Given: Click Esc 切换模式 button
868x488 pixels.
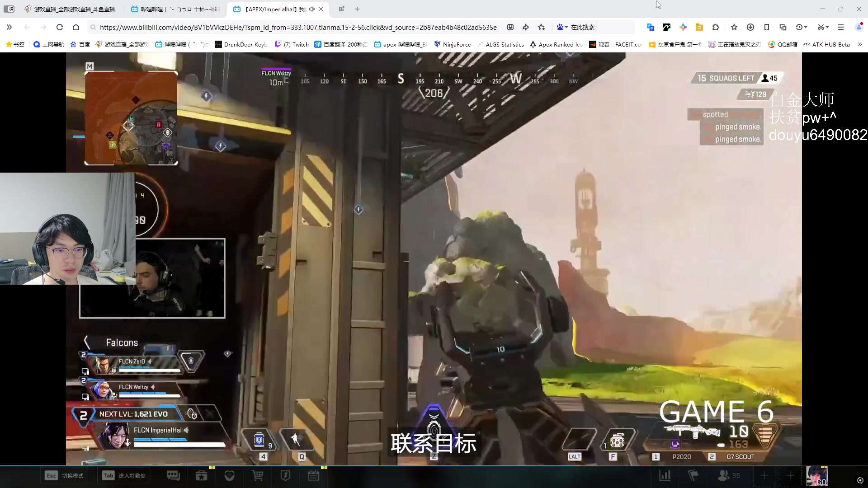Looking at the screenshot, I should (x=64, y=476).
